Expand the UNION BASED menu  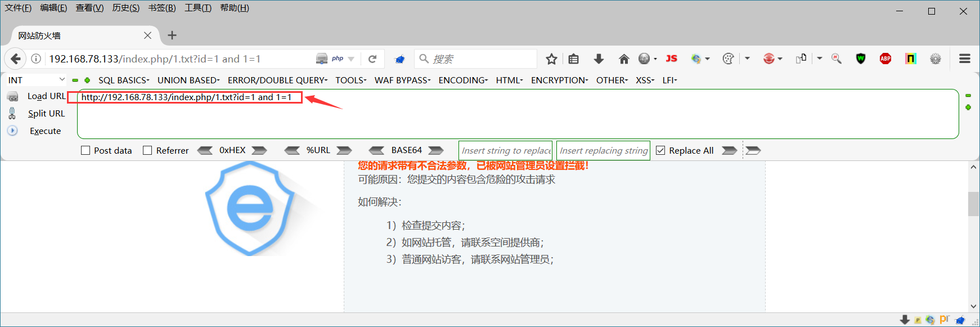[x=188, y=80]
